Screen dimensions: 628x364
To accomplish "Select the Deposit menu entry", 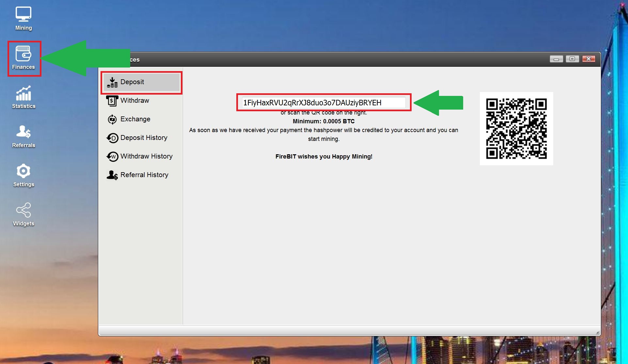I will [142, 82].
